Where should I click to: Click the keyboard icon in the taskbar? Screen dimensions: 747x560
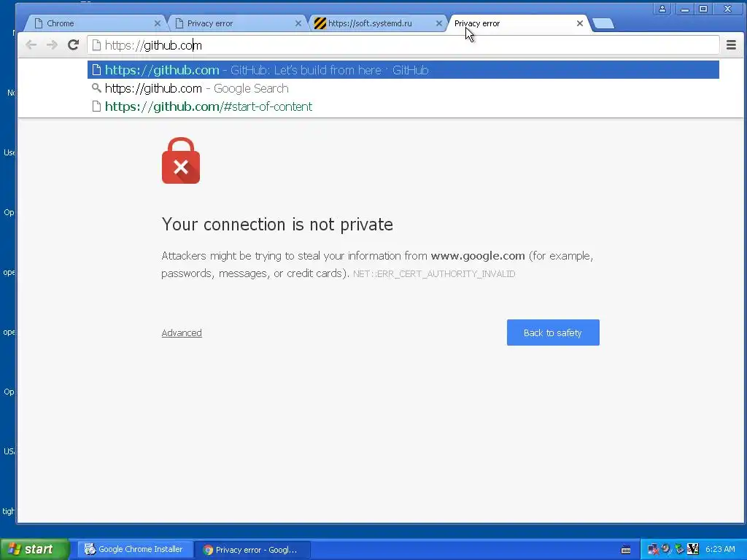coord(626,550)
